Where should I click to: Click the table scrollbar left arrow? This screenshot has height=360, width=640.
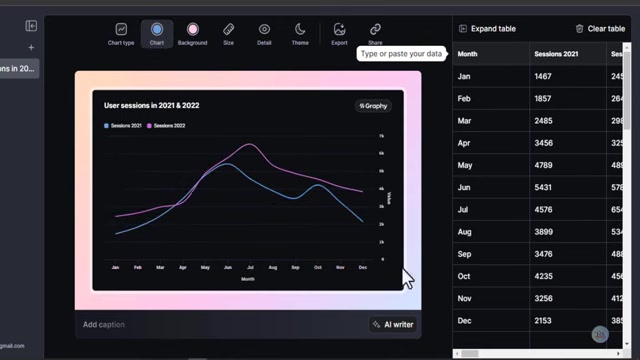457,353
